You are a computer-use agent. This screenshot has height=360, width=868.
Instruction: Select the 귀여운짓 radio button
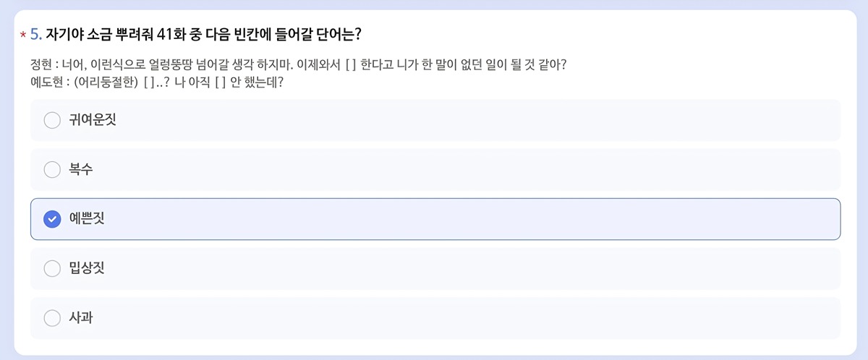52,120
